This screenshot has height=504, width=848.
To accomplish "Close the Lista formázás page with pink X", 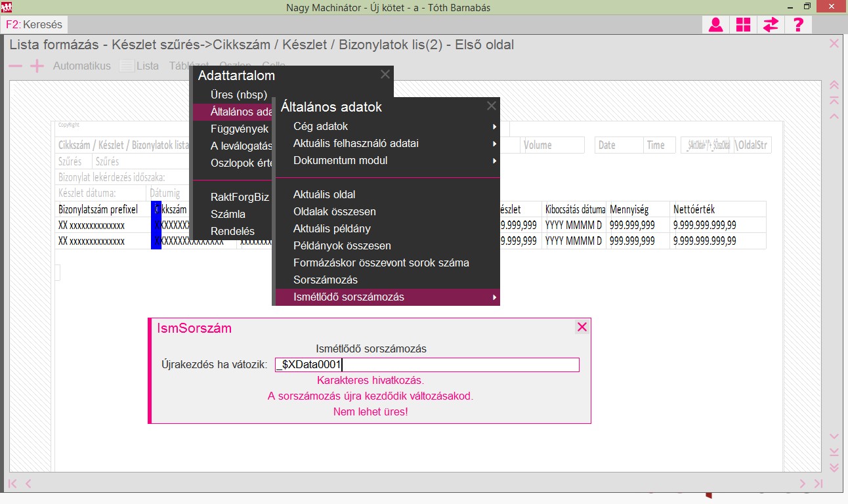I will (x=834, y=43).
